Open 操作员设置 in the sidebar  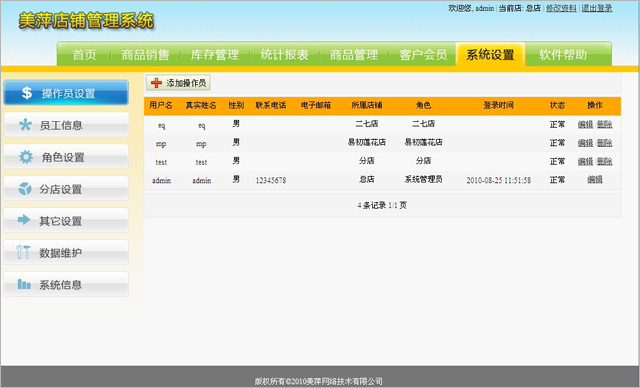(x=66, y=93)
